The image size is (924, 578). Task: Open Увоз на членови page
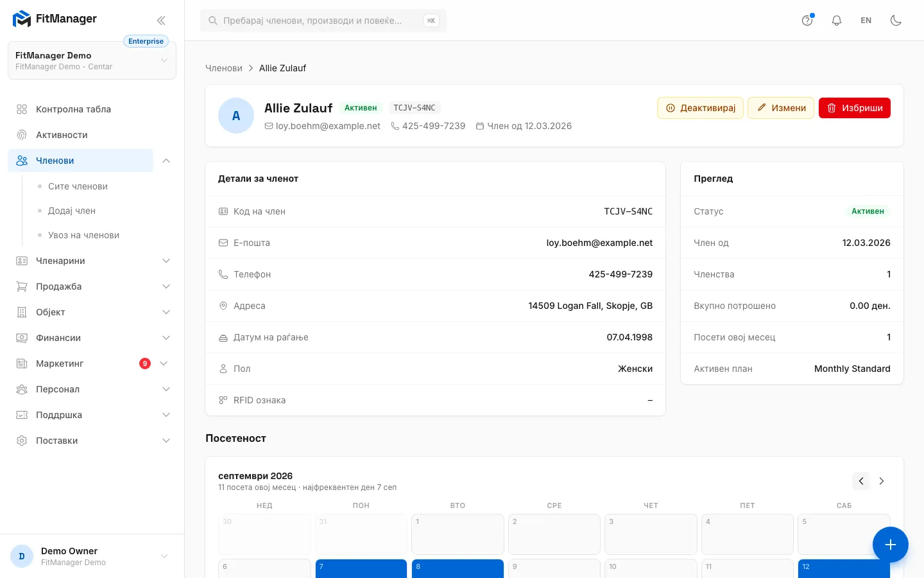tap(83, 235)
